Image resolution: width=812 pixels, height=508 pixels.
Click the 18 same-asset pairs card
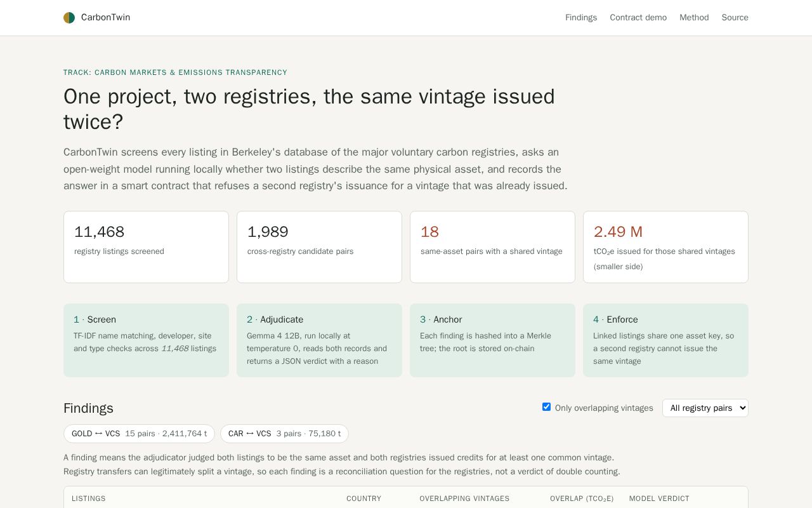492,247
